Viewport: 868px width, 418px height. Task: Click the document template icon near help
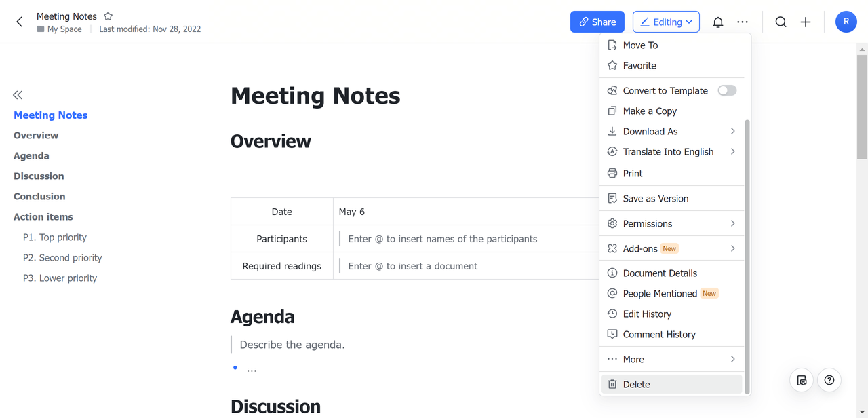point(802,380)
